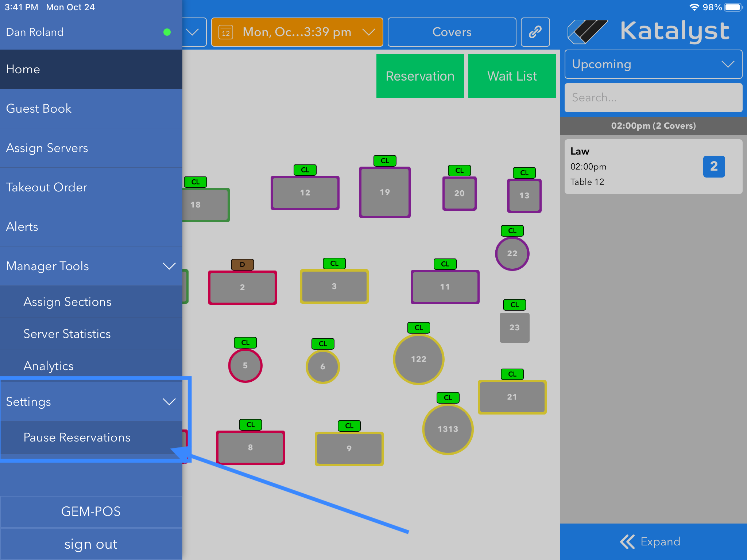
Task: Select round table 122 on floor plan
Action: (418, 359)
